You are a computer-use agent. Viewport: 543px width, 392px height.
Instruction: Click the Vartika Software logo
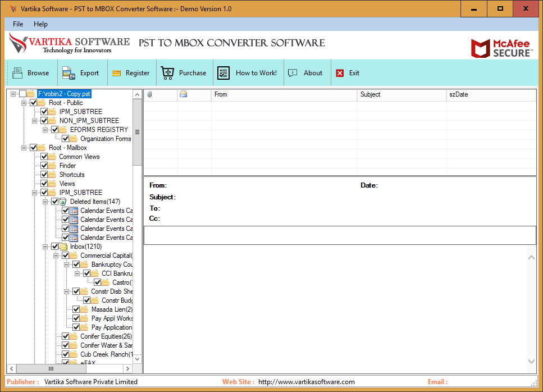pos(69,43)
